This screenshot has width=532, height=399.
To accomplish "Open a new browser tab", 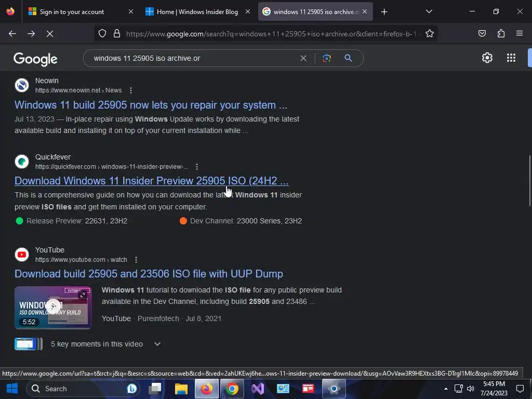I will [x=384, y=12].
